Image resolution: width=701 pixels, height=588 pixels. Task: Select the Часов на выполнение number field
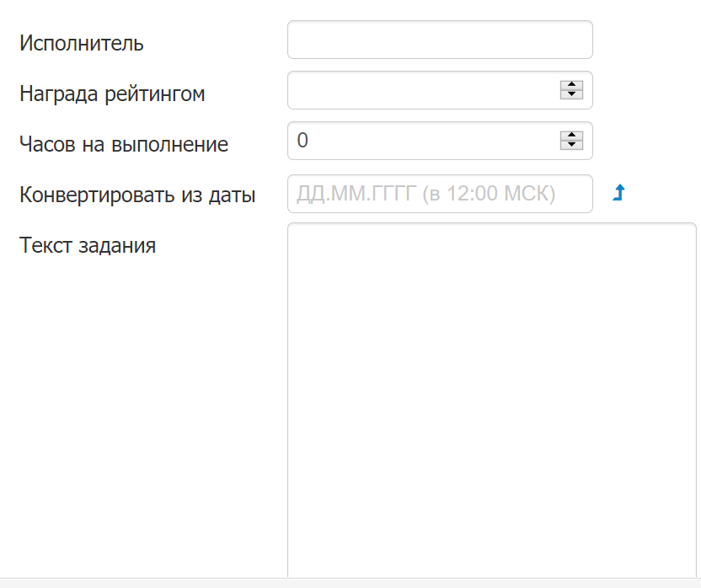click(423, 141)
